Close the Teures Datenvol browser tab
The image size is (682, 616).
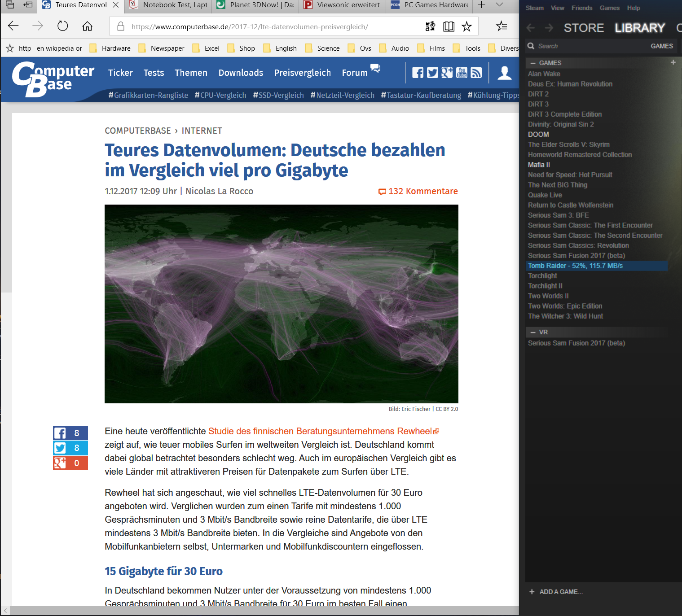point(116,5)
